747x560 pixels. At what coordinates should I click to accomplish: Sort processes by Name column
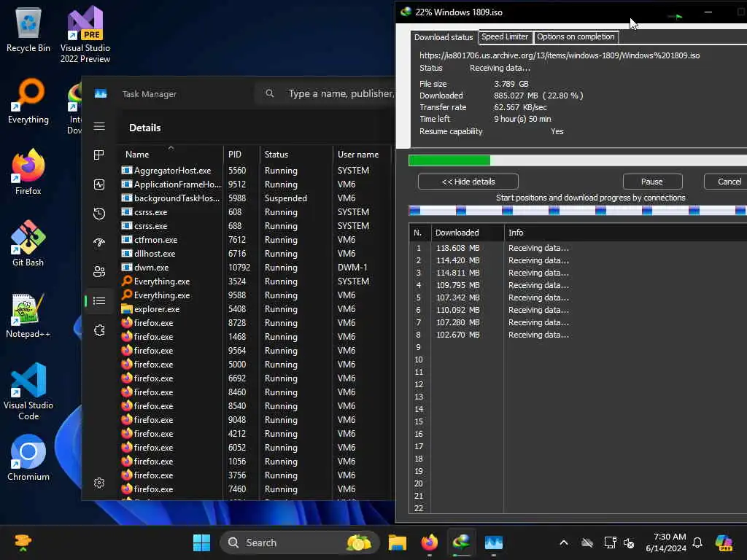(169, 155)
